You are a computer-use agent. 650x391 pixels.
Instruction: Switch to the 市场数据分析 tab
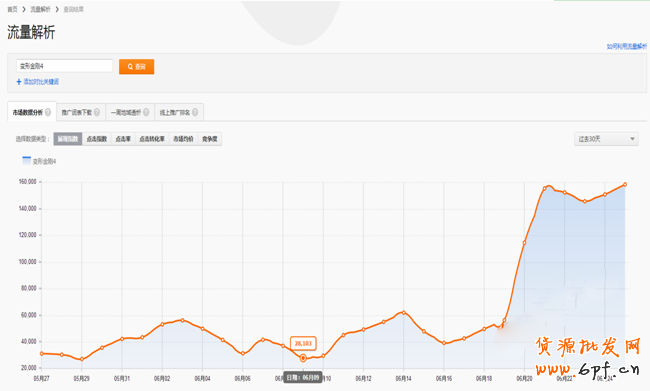tap(32, 112)
